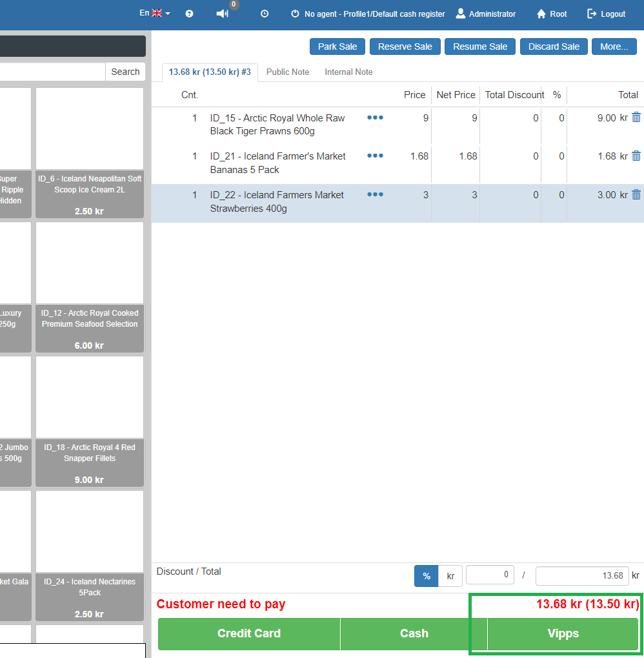Toggle discount to kr mode

(450, 576)
